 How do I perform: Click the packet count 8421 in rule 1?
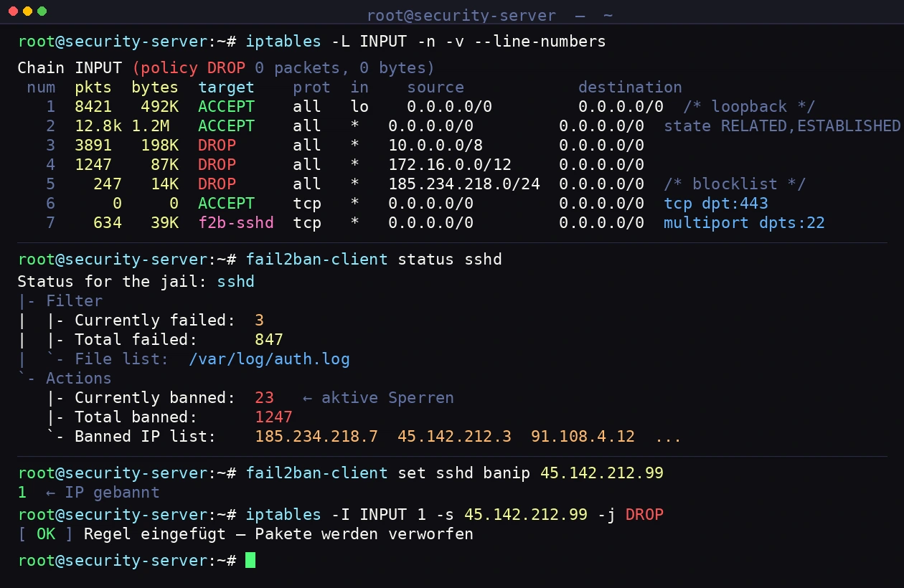click(x=93, y=107)
